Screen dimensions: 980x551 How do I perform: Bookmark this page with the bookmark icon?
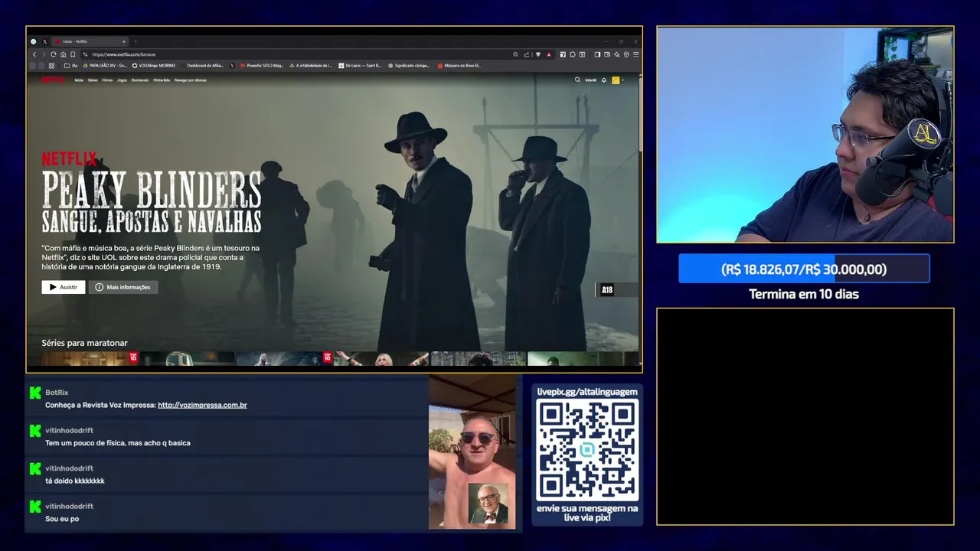(73, 54)
